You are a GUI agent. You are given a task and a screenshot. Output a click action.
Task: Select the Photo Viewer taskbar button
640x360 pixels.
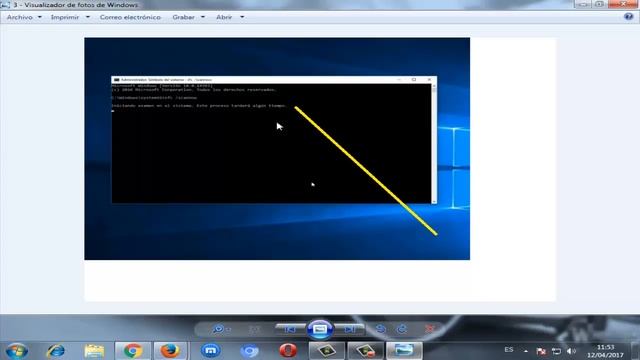pos(404,351)
